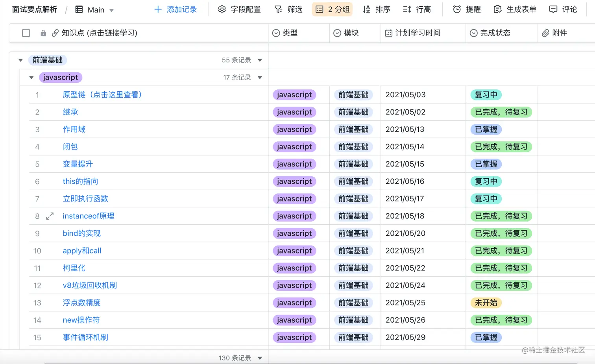Open the 排序 sort tool
Viewport: 595px width, 364px height.
(x=377, y=9)
